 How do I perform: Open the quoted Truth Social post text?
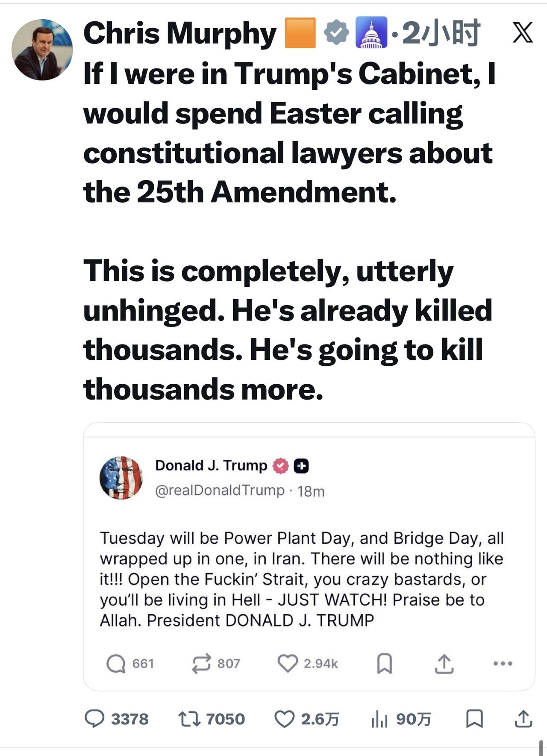(301, 579)
